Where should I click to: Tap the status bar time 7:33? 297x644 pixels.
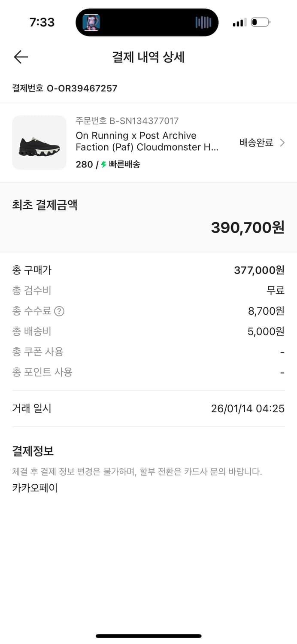42,22
